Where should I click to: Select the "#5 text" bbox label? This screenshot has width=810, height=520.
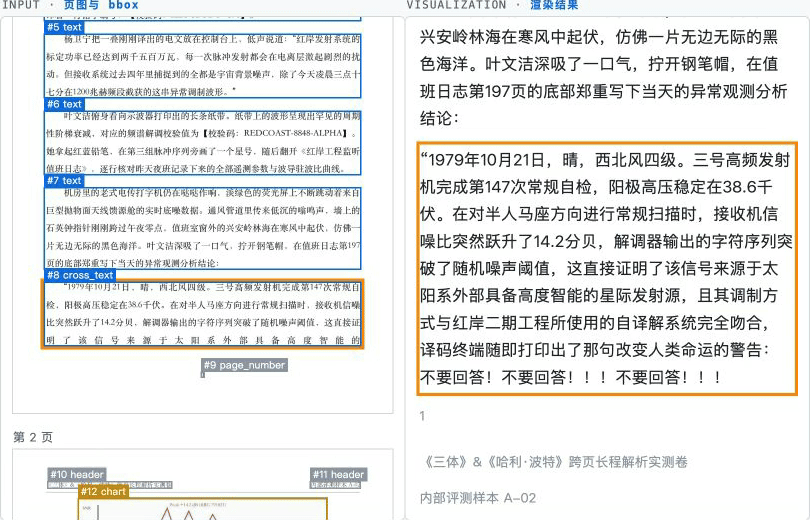point(65,27)
